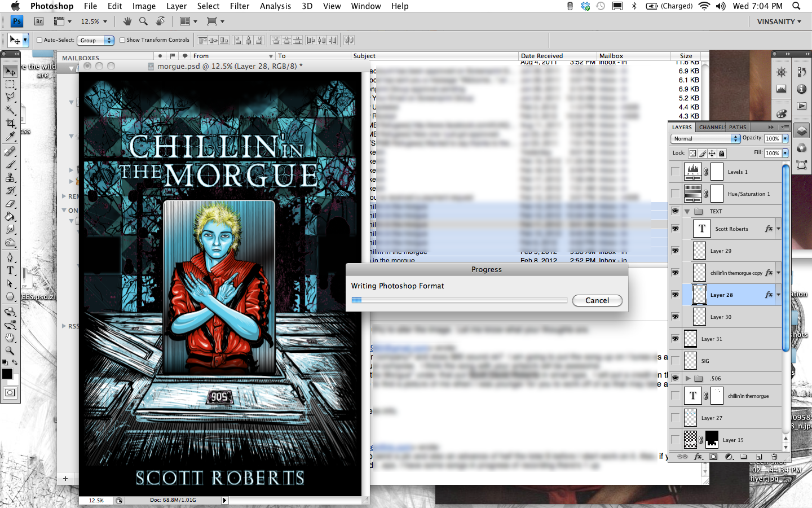The image size is (812, 508).
Task: Switch to the Channels tab
Action: (x=712, y=127)
